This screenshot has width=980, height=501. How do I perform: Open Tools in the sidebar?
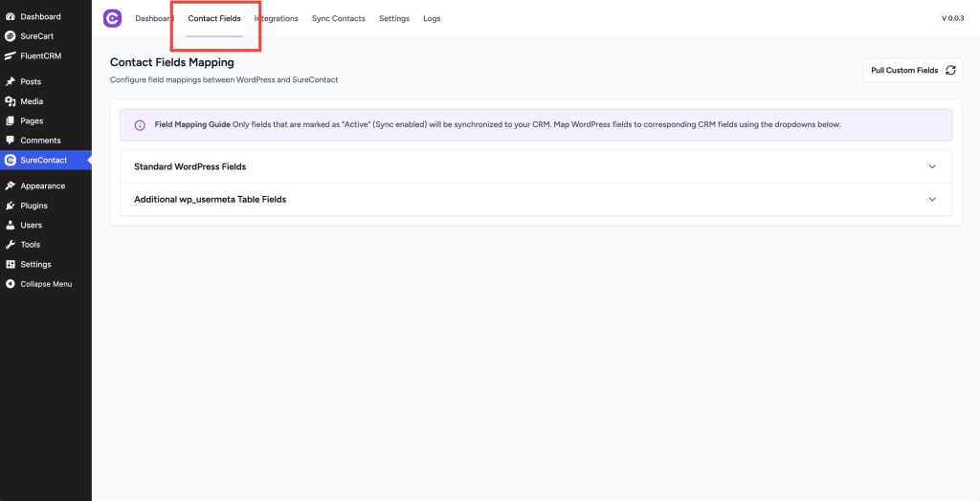[46, 245]
